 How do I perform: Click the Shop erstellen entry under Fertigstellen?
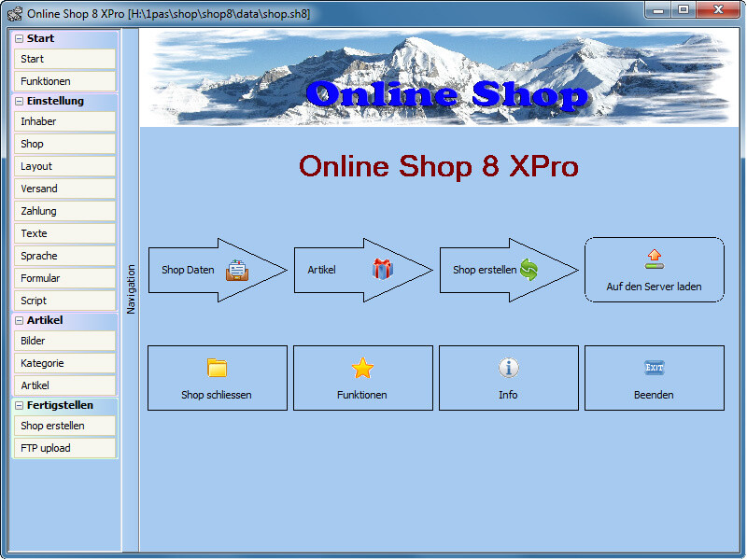tap(64, 426)
